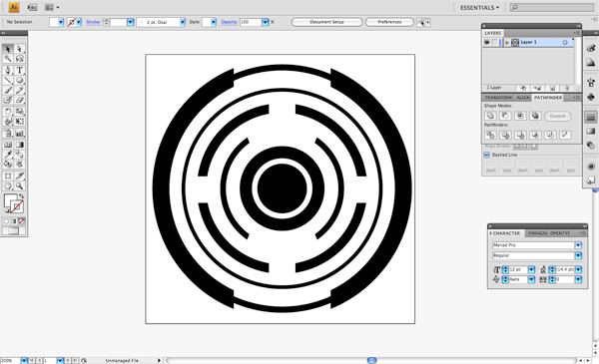Click the Exclude shape mode icon
The image size is (599, 364).
(535, 116)
